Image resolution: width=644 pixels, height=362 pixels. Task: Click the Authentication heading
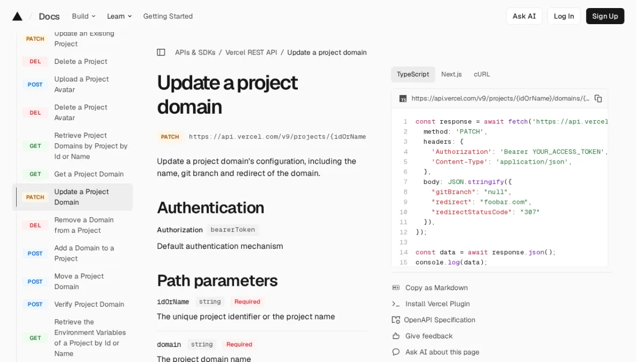210,208
